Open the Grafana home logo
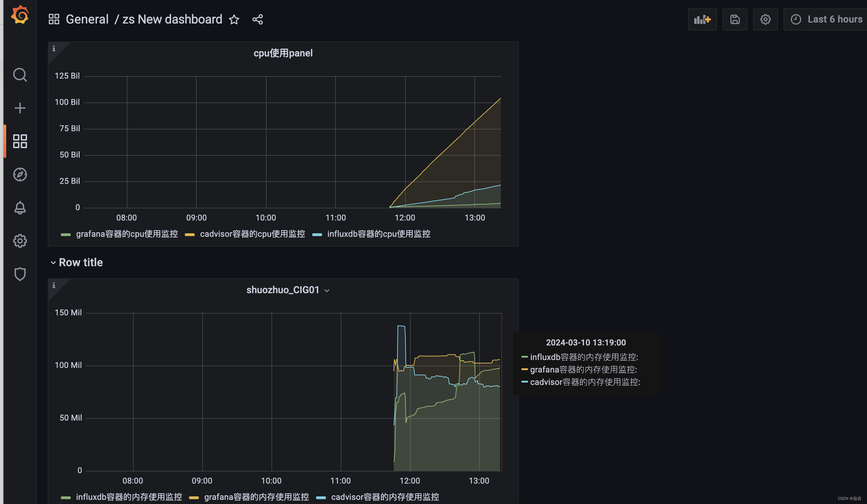The width and height of the screenshot is (867, 504). 20,15
